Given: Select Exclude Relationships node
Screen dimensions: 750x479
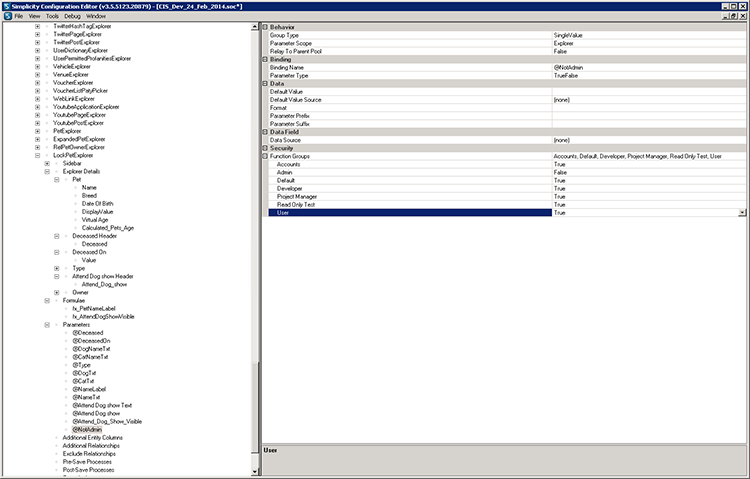Looking at the screenshot, I should click(x=89, y=454).
